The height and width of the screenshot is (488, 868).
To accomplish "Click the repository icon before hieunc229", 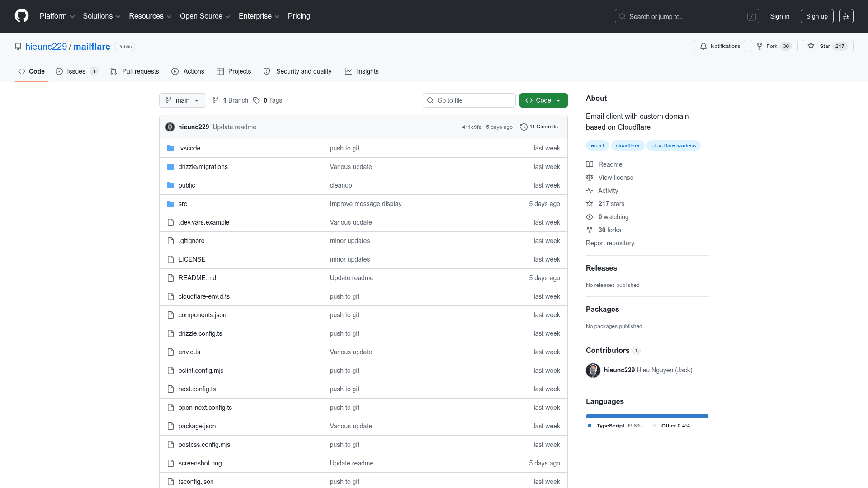I will click(x=18, y=47).
